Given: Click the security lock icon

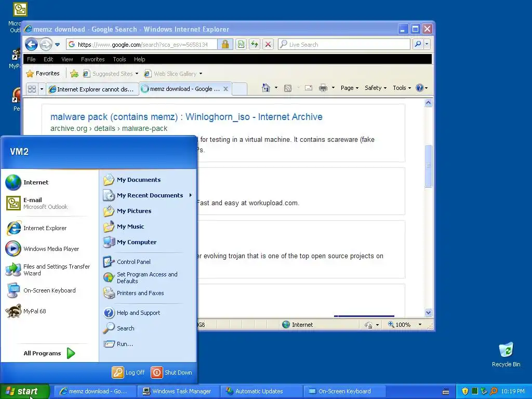Looking at the screenshot, I should (225, 44).
